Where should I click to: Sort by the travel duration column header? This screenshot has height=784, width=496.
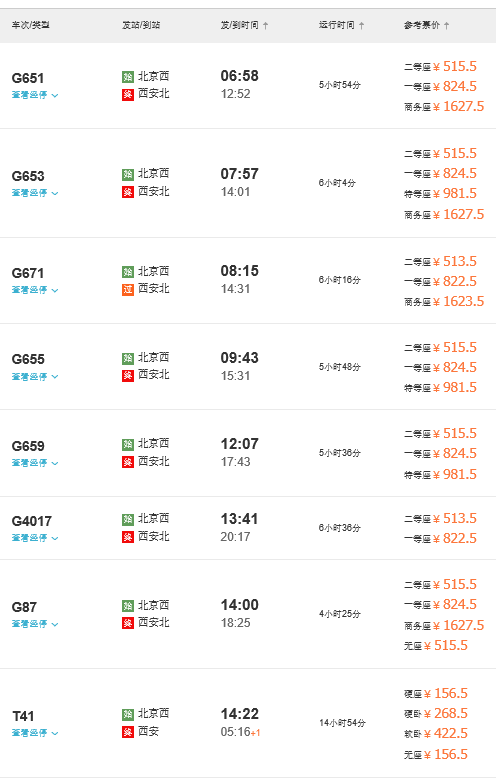tap(337, 25)
